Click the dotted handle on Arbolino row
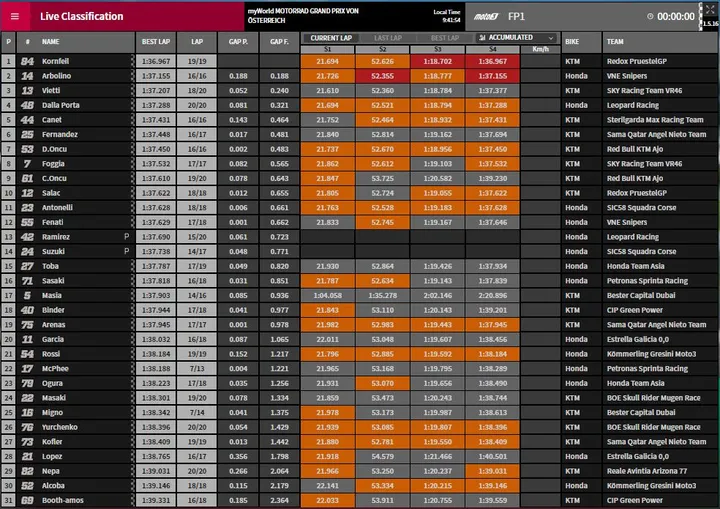The image size is (720, 509). point(132,76)
